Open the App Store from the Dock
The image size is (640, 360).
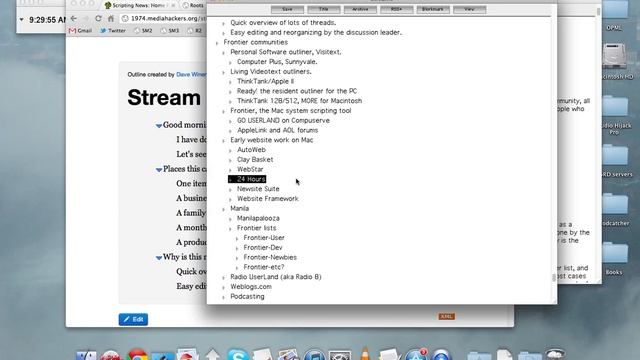(416, 354)
